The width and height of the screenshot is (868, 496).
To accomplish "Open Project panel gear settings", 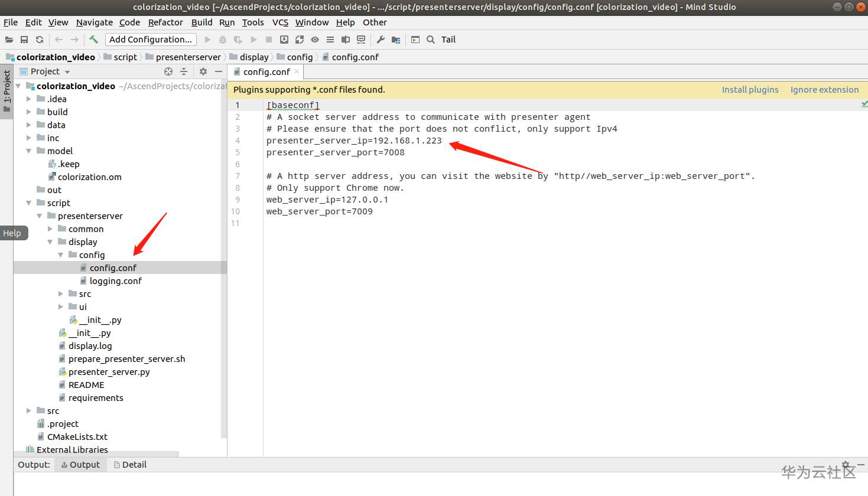I will 203,71.
